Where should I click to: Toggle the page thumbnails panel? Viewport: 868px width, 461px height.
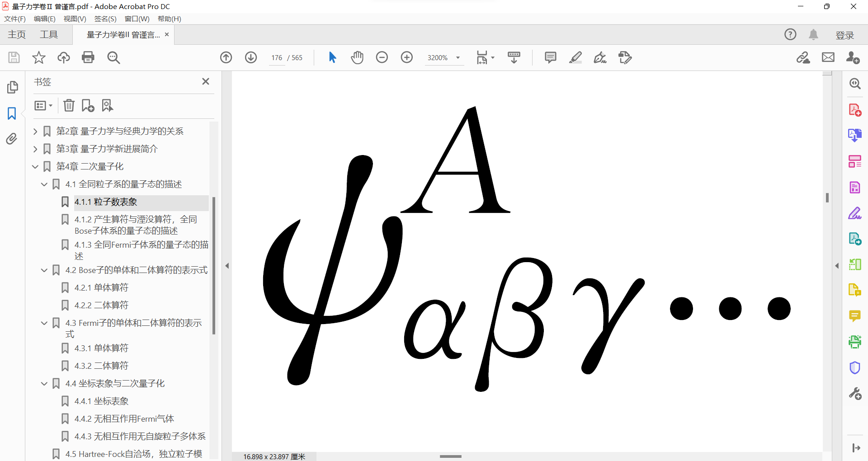13,87
